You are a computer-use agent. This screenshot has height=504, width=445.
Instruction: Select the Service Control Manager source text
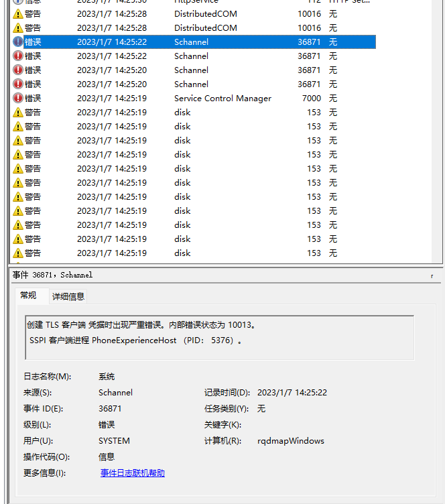click(222, 99)
